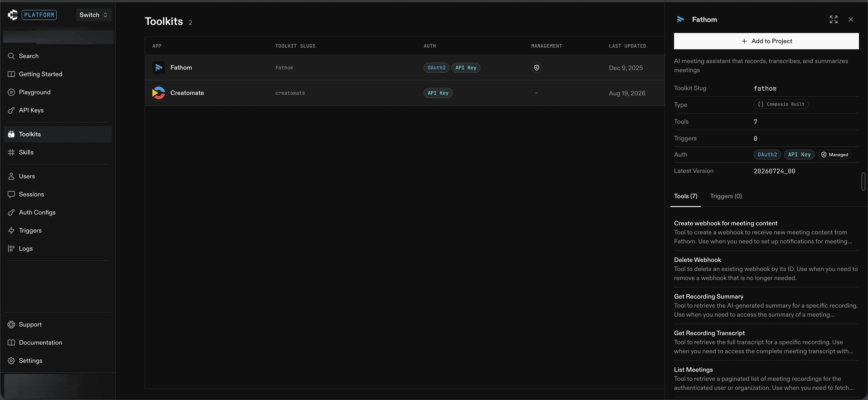Open Delete Webhook tool
The image size is (868, 400).
[x=766, y=269]
